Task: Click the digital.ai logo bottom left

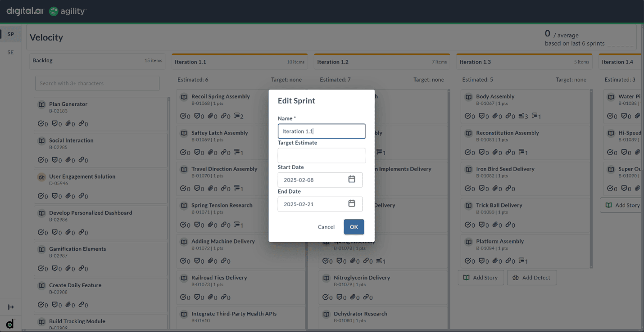Action: pyautogui.click(x=10, y=323)
